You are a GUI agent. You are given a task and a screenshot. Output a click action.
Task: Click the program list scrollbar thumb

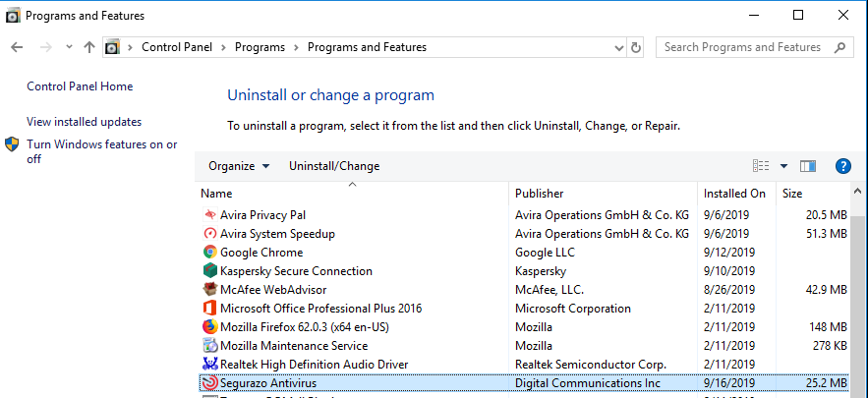[x=858, y=305]
